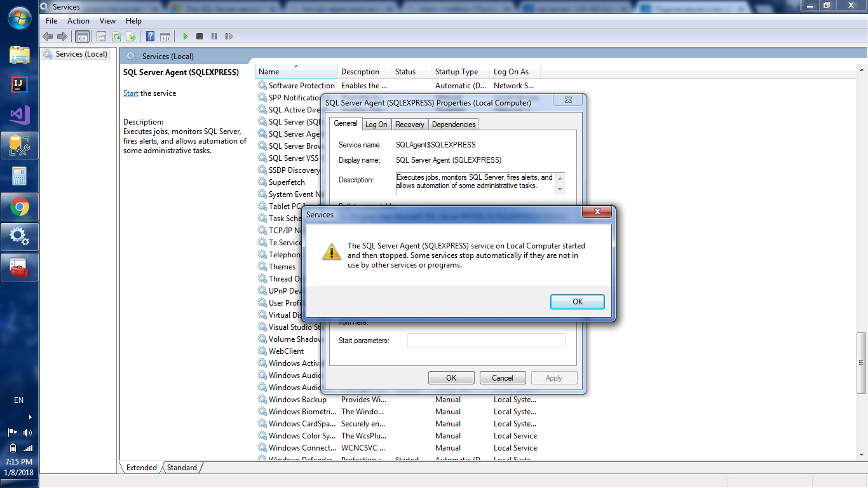This screenshot has width=868, height=488.
Task: Click the green Start Service play icon
Action: point(186,37)
